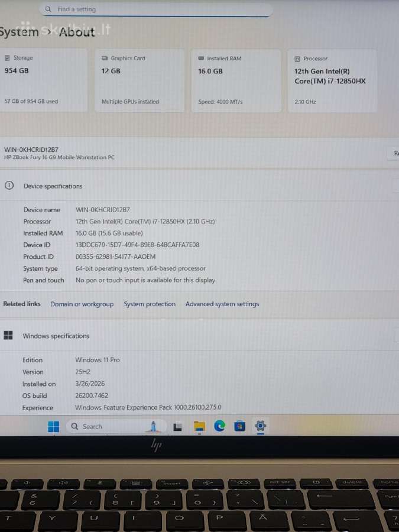Select the Windows Feature Experience Pack text

pos(148,407)
